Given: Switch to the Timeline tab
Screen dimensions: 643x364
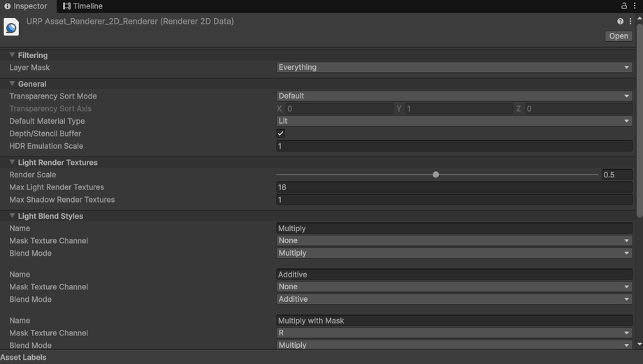Looking at the screenshot, I should pos(83,6).
